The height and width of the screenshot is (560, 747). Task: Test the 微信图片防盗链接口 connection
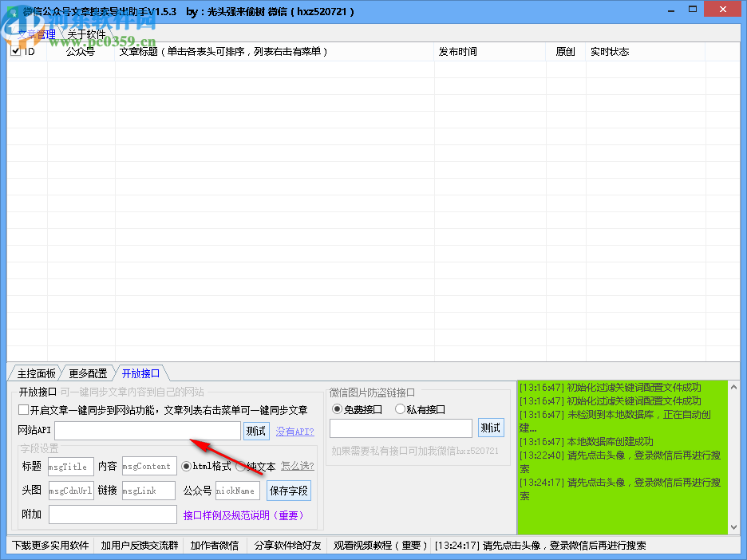coord(490,428)
